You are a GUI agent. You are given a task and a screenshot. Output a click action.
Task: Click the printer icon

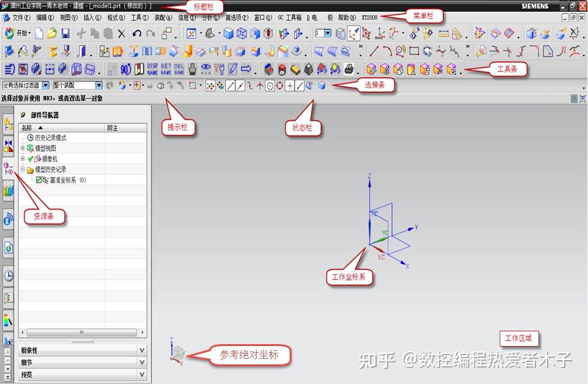pyautogui.click(x=349, y=69)
